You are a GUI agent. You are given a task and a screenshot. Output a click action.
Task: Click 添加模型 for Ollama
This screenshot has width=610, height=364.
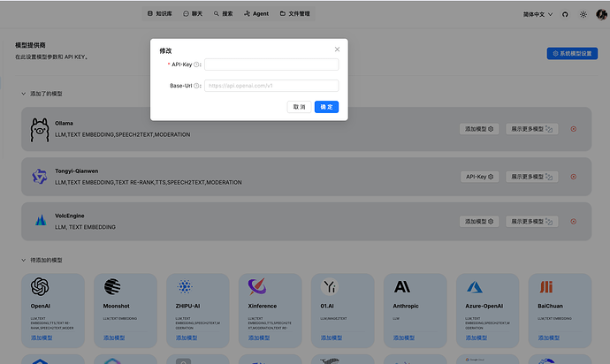pyautogui.click(x=479, y=129)
